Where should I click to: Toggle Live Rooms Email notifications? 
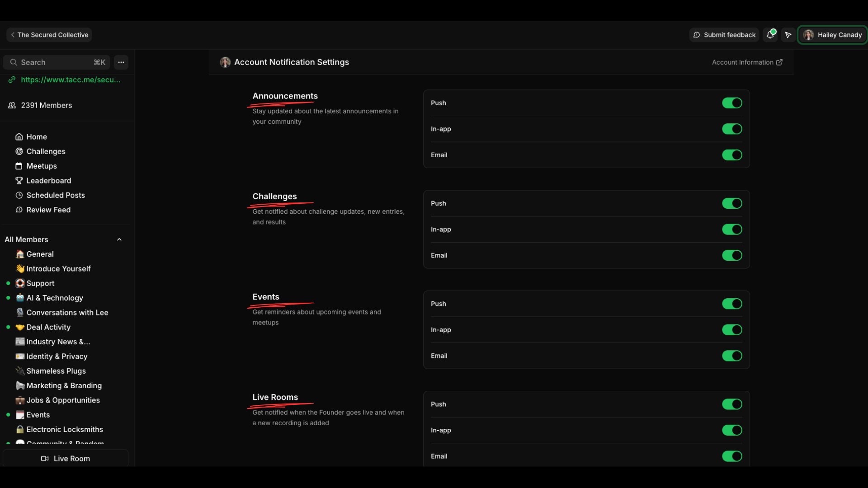(732, 456)
